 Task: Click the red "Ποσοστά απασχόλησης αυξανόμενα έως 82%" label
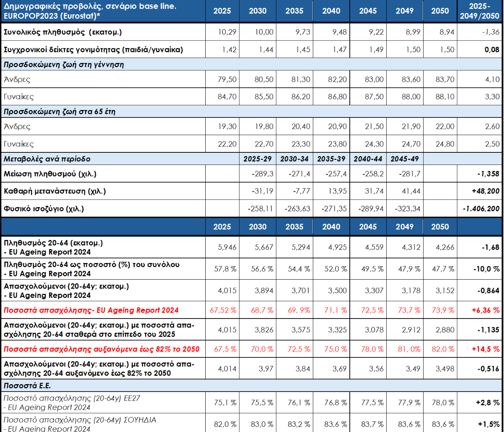(x=102, y=349)
